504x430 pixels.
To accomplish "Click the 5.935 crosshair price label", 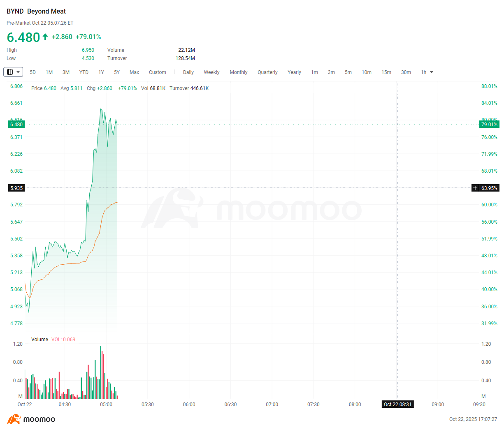I will 16,188.
